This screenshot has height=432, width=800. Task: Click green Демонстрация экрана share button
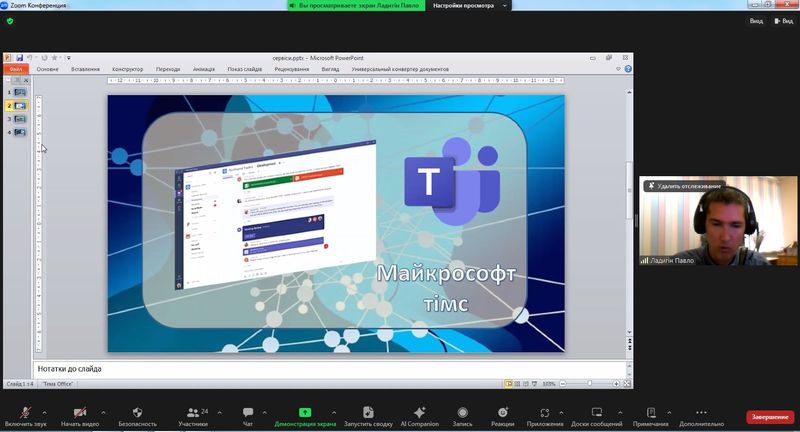point(305,416)
